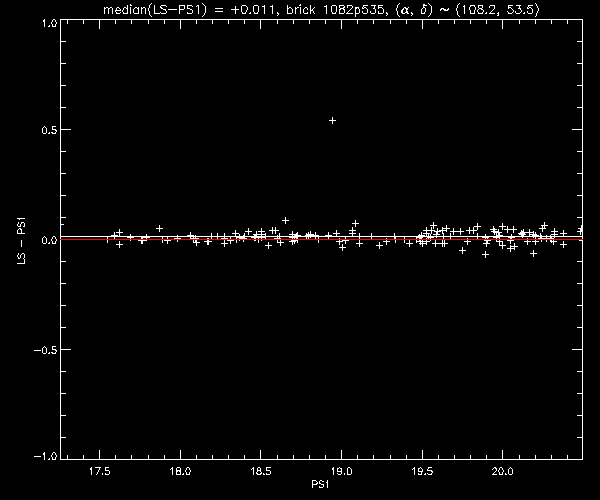
Task: Click the y-axis tick label -0.5
Action: 46,350
